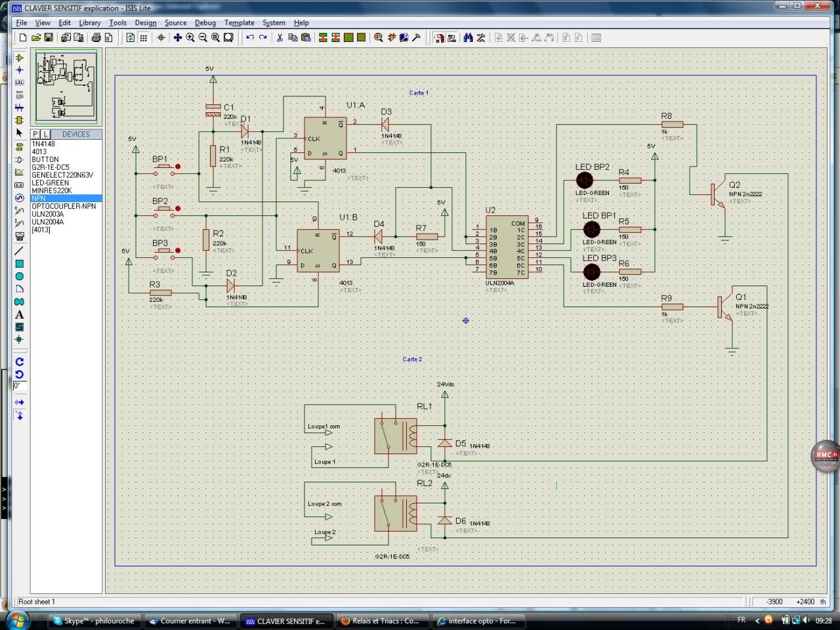The image size is (840, 630).
Task: Open the Template menu
Action: tap(239, 22)
